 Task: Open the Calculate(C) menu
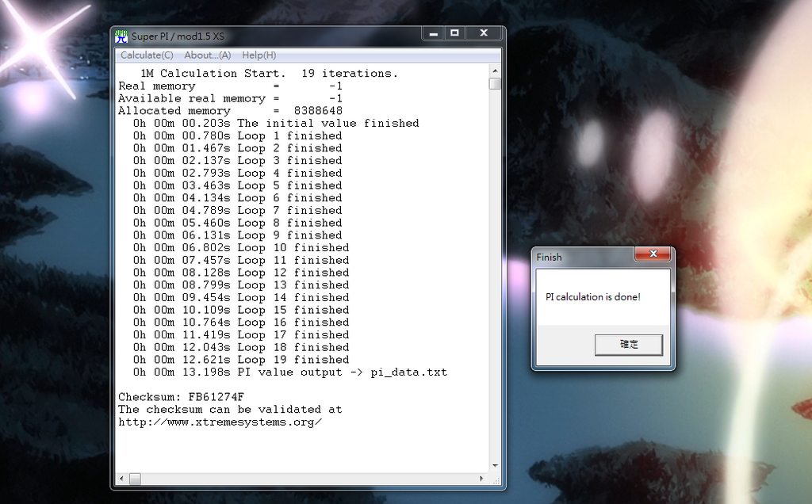tap(147, 55)
